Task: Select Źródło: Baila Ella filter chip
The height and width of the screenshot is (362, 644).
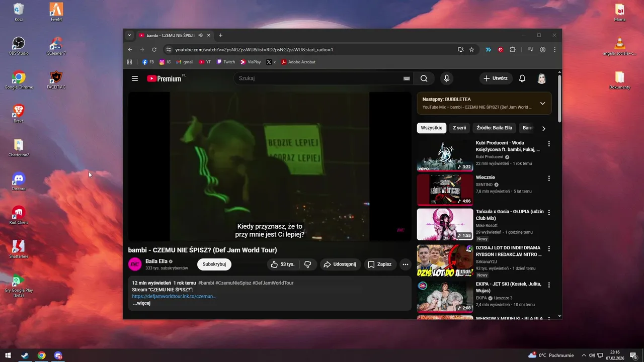Action: tap(494, 128)
